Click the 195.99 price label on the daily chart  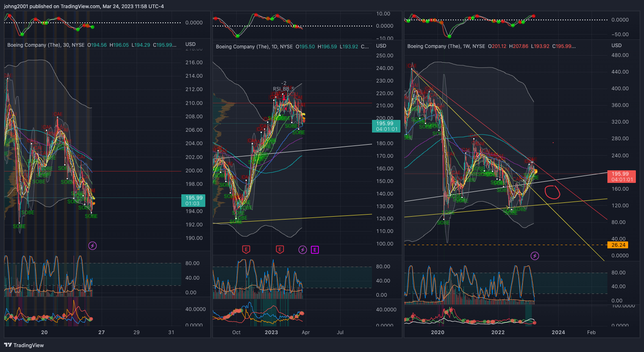[386, 126]
